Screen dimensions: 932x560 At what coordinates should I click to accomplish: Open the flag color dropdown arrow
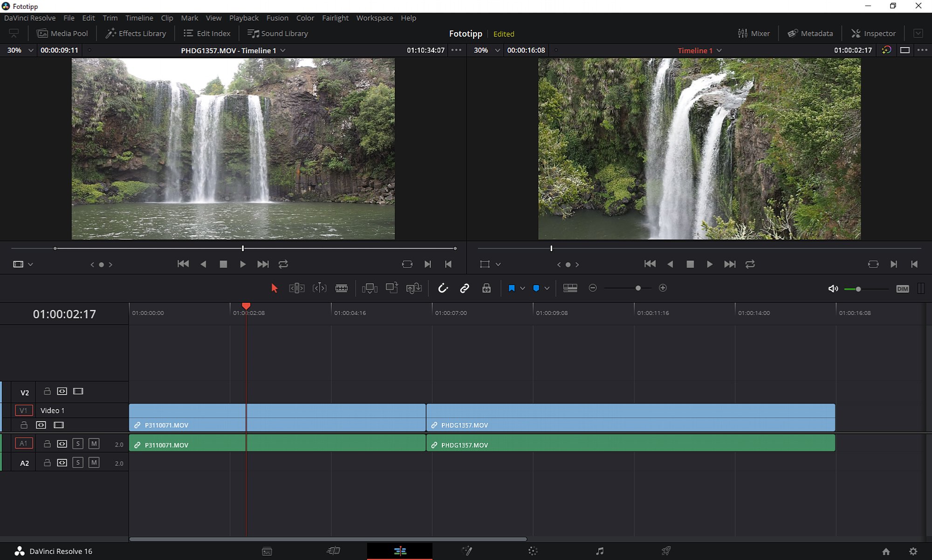click(x=522, y=288)
